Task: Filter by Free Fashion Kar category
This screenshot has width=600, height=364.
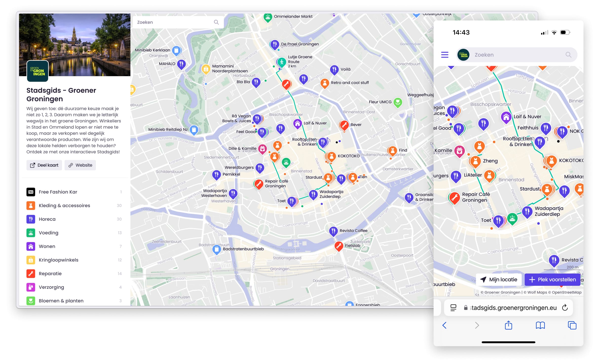Action: pyautogui.click(x=75, y=192)
